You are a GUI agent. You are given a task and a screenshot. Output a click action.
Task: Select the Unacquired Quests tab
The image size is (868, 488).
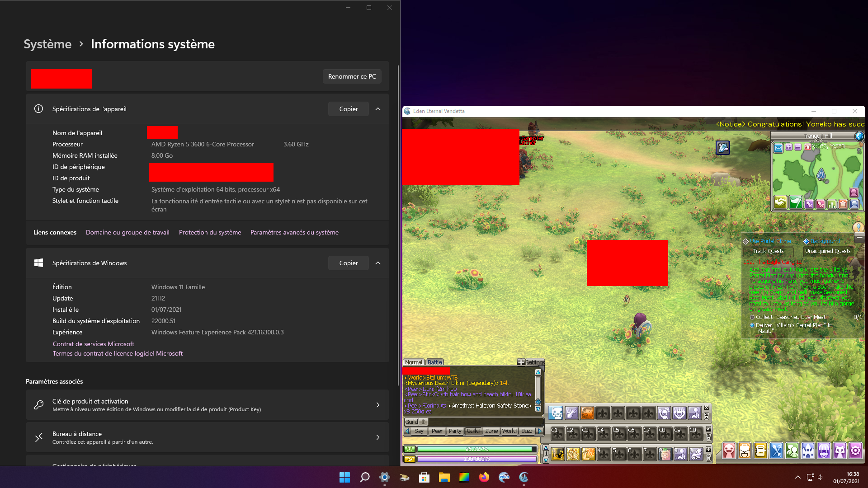tap(827, 251)
